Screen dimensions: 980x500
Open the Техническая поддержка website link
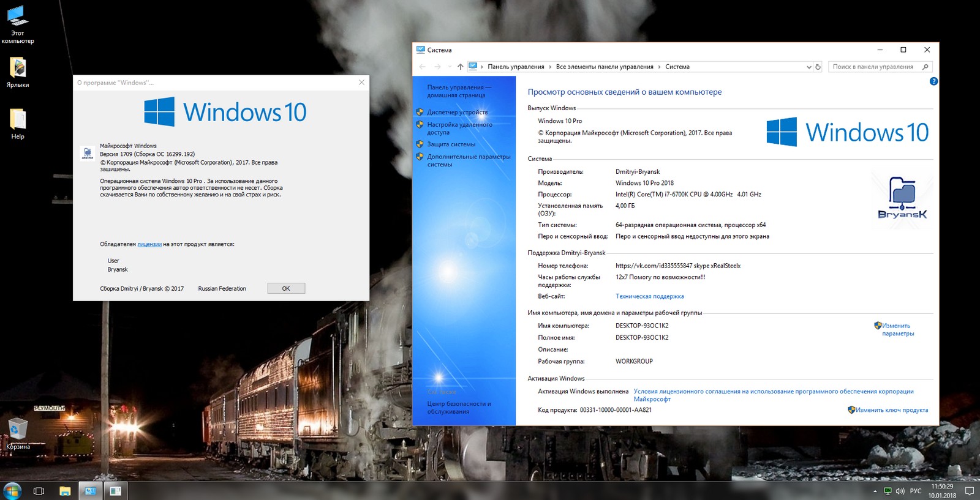pos(650,296)
